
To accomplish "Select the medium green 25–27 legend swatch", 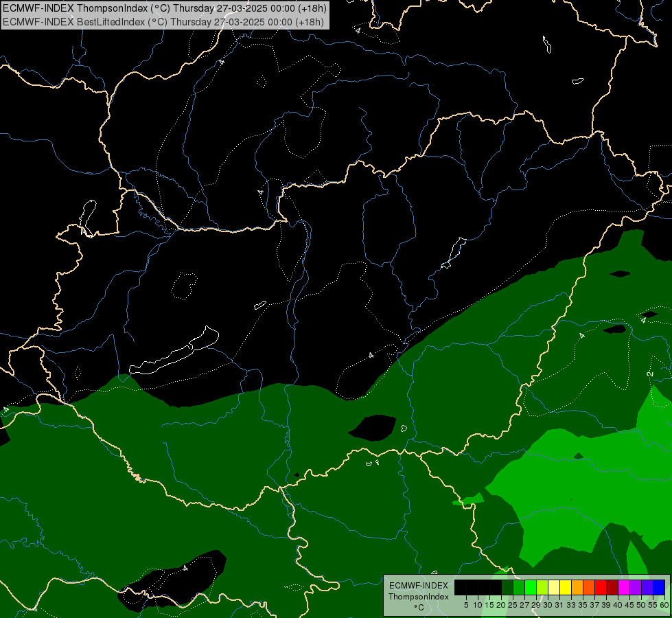I will tap(519, 587).
